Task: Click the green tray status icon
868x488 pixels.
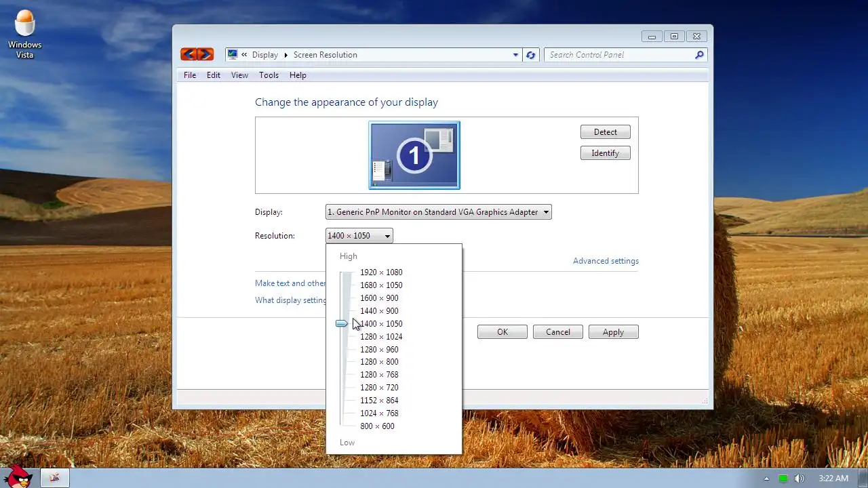Action: 783,479
